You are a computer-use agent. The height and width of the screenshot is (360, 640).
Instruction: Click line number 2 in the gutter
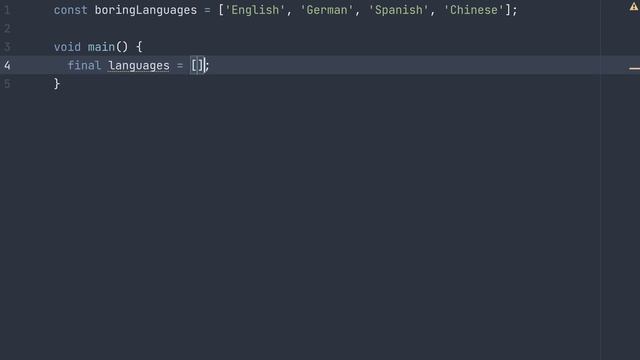[x=7, y=29]
